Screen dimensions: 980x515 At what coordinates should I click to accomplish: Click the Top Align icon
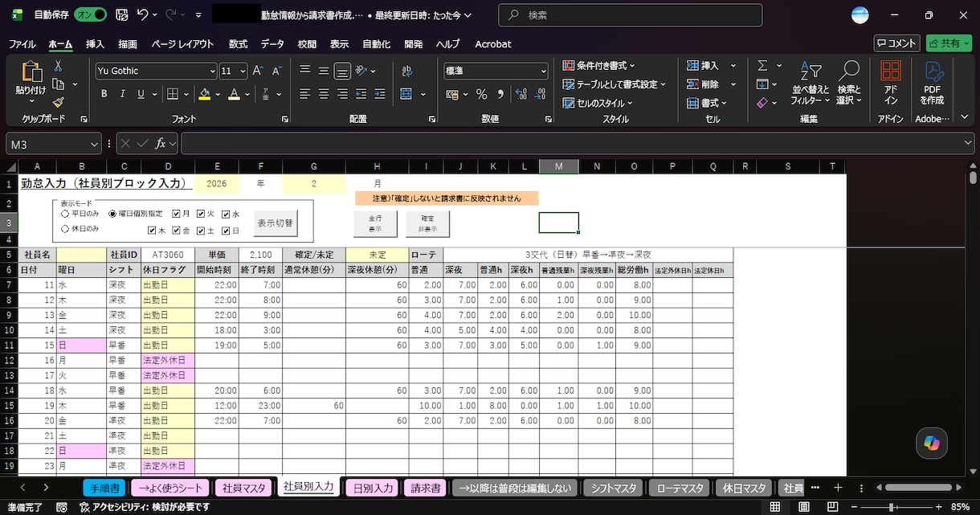point(305,71)
